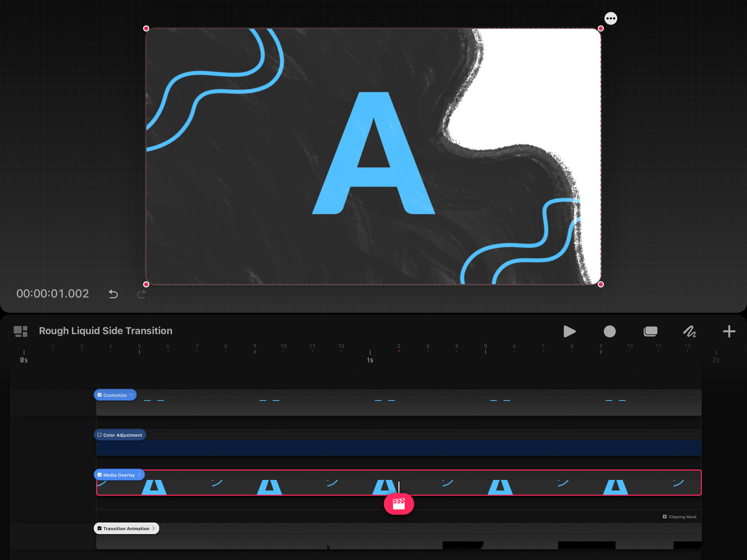Screen dimensions: 747x560
Task: Tap the red clapperboard playhead button
Action: [399, 504]
